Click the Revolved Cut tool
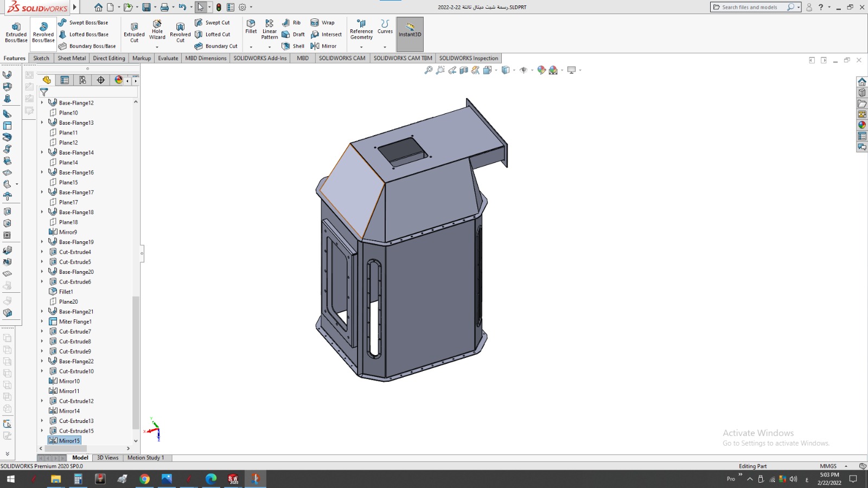The height and width of the screenshot is (488, 868). (180, 33)
